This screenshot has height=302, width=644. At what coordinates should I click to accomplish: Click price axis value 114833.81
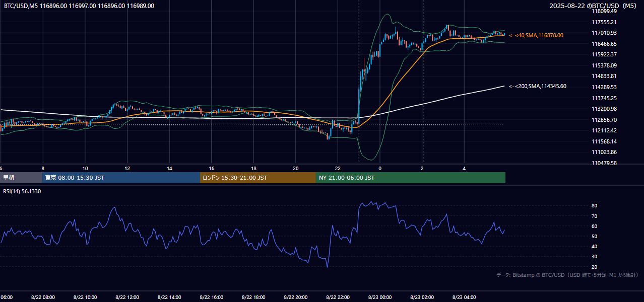pos(604,76)
